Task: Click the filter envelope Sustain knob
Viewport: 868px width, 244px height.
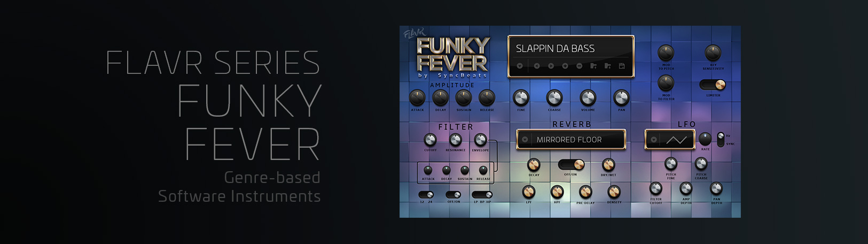Action: pyautogui.click(x=465, y=171)
